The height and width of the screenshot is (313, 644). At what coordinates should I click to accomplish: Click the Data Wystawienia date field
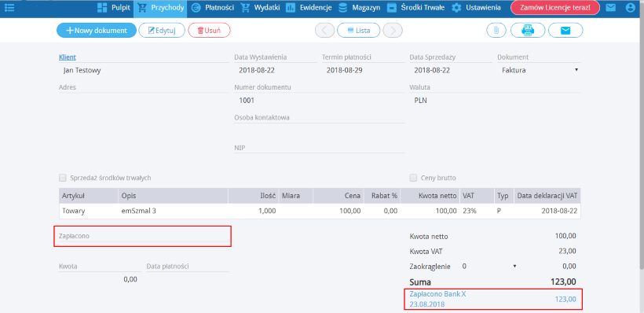[275, 70]
